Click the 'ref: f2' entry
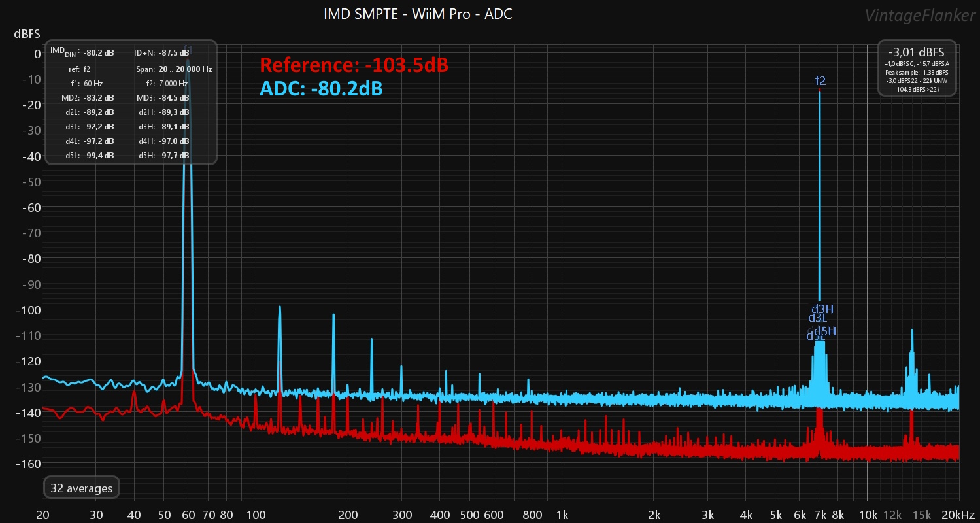The width and height of the screenshot is (980, 523). [x=79, y=69]
